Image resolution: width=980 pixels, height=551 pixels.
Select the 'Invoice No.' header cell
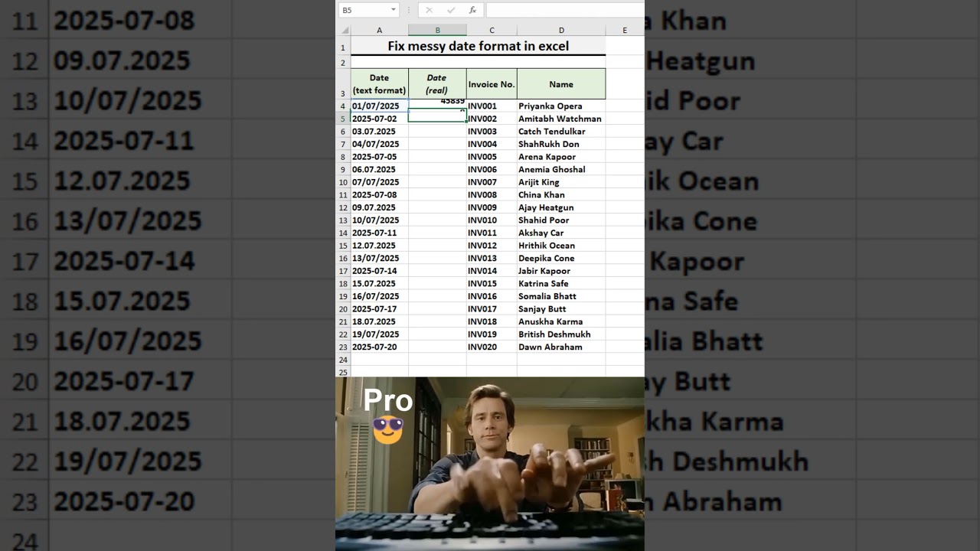492,84
